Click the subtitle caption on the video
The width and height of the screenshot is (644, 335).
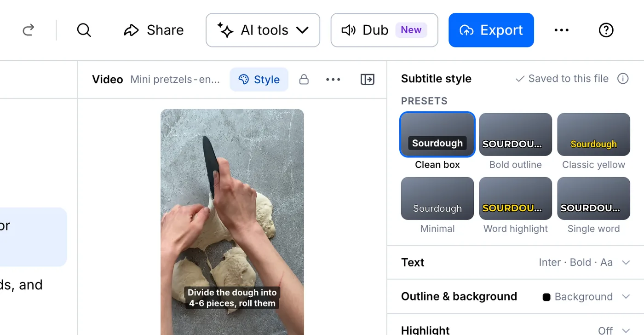[x=232, y=298]
